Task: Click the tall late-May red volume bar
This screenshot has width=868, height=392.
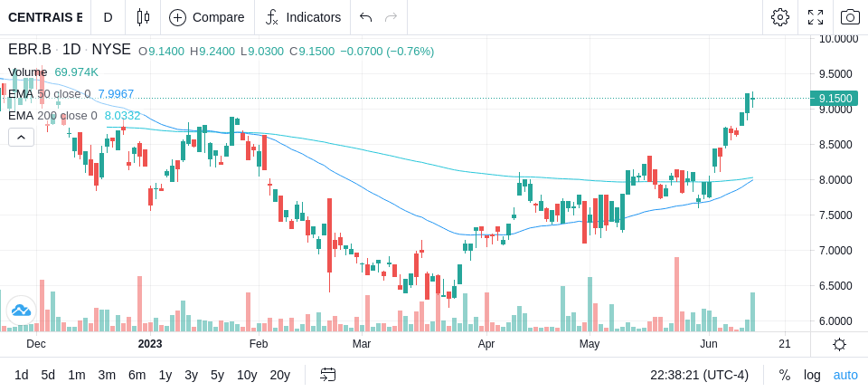Action: 676,294
